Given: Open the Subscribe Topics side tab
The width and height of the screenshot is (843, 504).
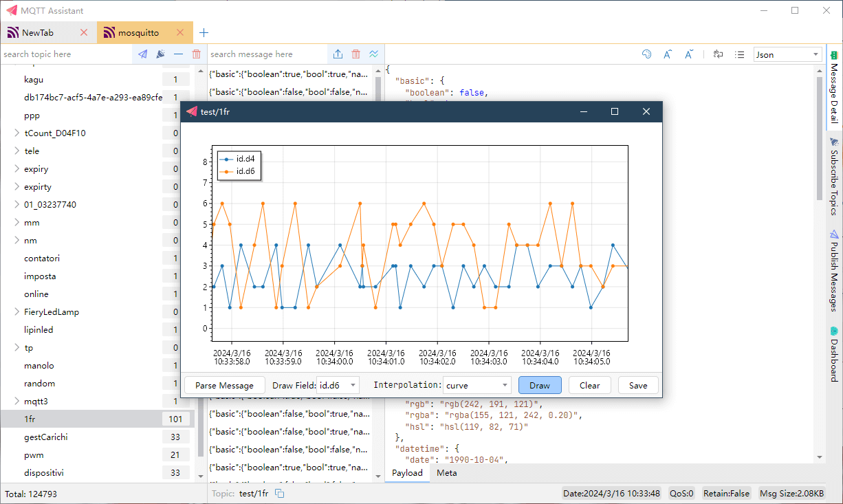Looking at the screenshot, I should click(x=835, y=177).
